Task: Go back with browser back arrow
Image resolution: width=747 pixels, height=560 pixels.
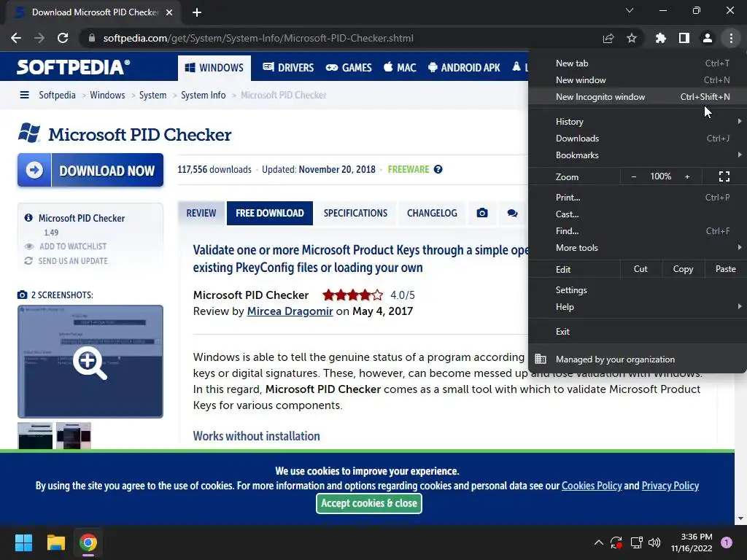Action: coord(16,38)
